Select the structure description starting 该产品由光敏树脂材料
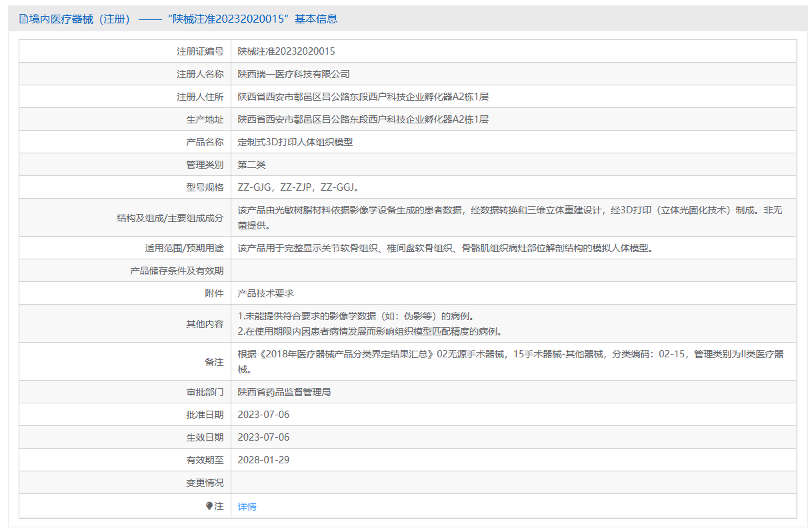 pos(511,217)
